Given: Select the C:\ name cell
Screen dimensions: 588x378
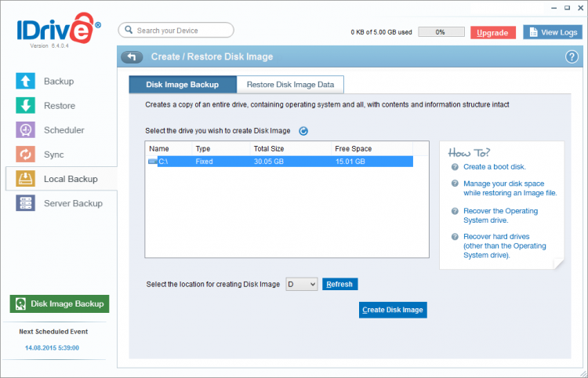Looking at the screenshot, I should (163, 162).
